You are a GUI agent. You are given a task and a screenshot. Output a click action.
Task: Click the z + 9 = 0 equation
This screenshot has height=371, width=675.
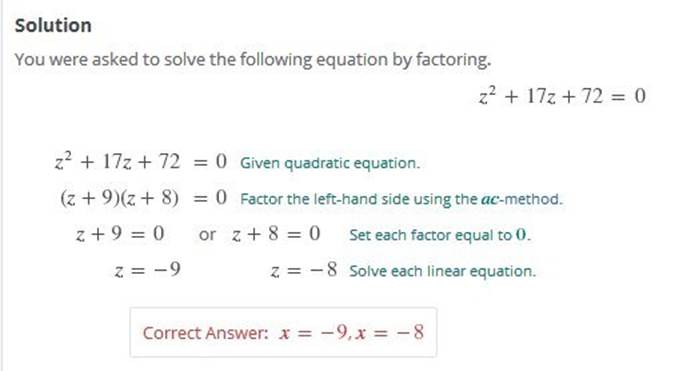tap(120, 234)
